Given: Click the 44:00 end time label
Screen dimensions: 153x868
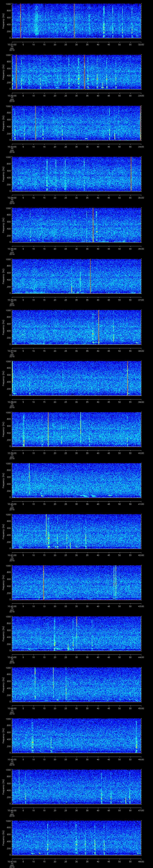Looking at the screenshot, I should click(141, 657).
